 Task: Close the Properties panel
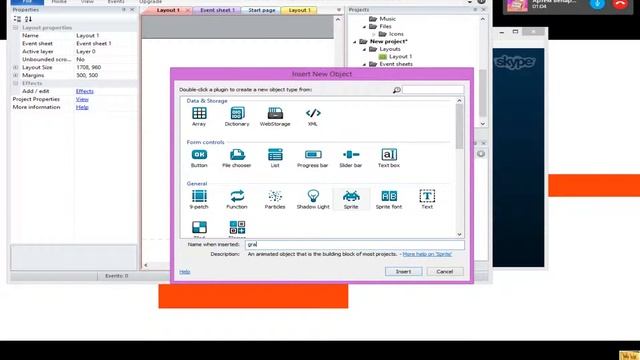pyautogui.click(x=132, y=10)
